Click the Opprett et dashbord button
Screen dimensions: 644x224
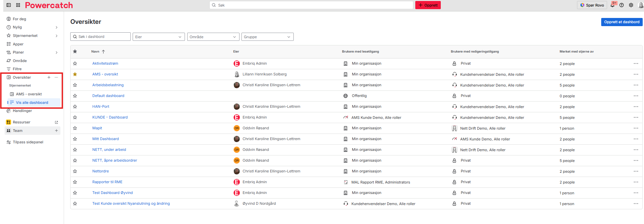click(621, 22)
